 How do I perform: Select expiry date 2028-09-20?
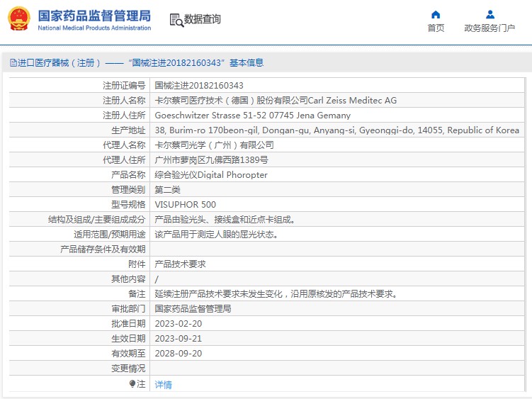point(179,354)
